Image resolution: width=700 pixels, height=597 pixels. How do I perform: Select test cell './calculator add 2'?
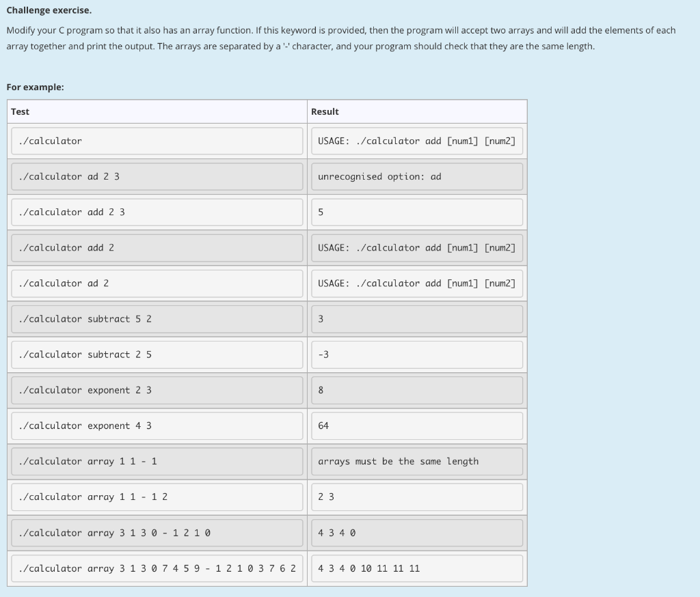coord(157,248)
